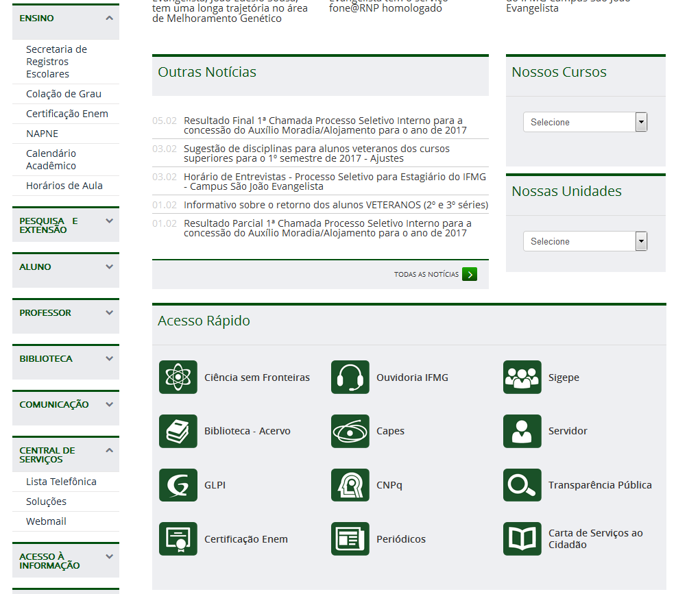Click the Sigepe text link
700x594 pixels.
pyautogui.click(x=564, y=378)
